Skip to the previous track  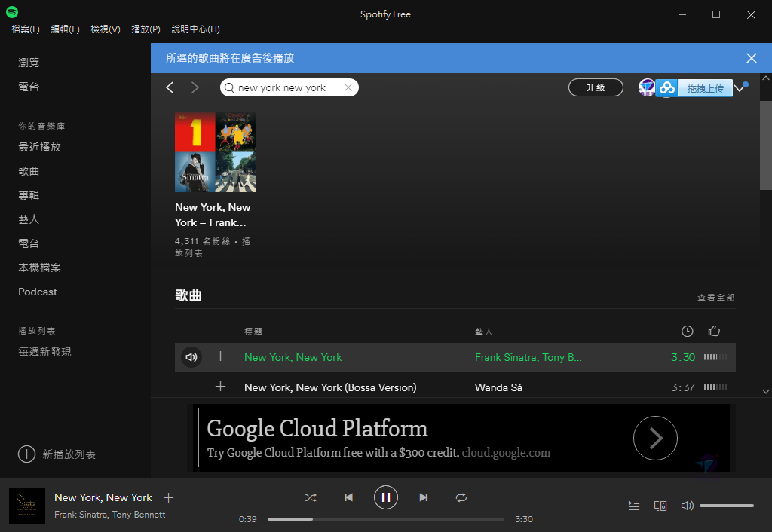[348, 497]
